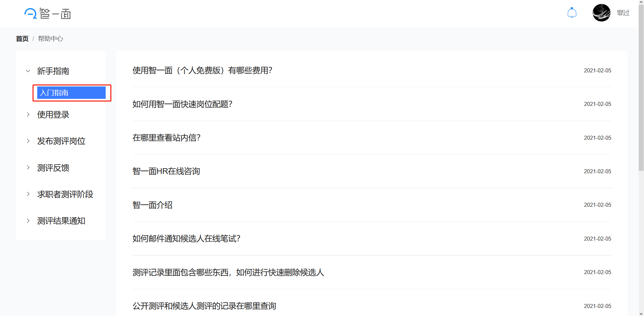Image resolution: width=644 pixels, height=316 pixels.
Task: Click the 智一面 logo
Action: click(47, 13)
